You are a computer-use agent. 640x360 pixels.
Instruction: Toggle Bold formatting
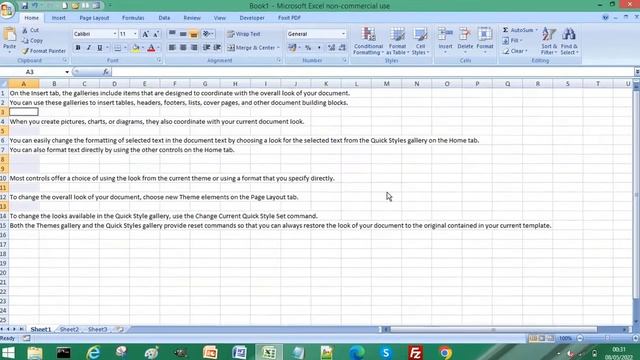tap(78, 48)
